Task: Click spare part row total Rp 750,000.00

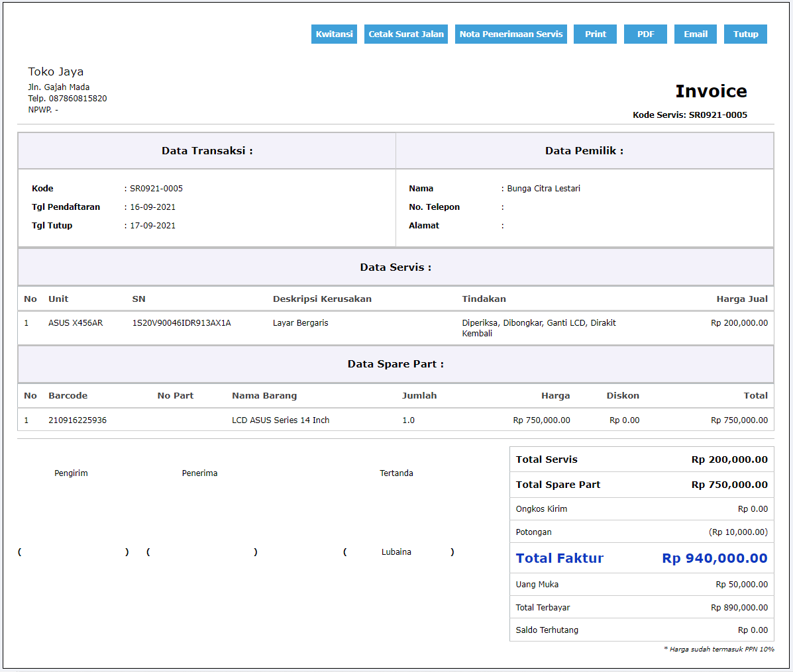Action: coord(739,420)
